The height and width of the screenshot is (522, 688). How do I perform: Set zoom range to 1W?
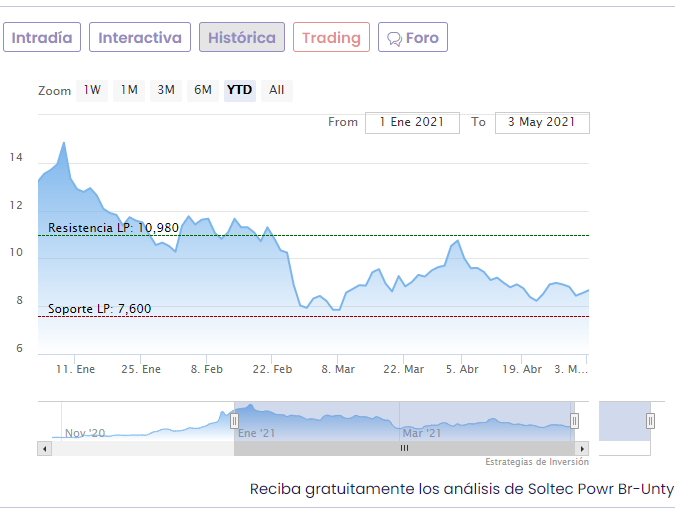[x=93, y=90]
